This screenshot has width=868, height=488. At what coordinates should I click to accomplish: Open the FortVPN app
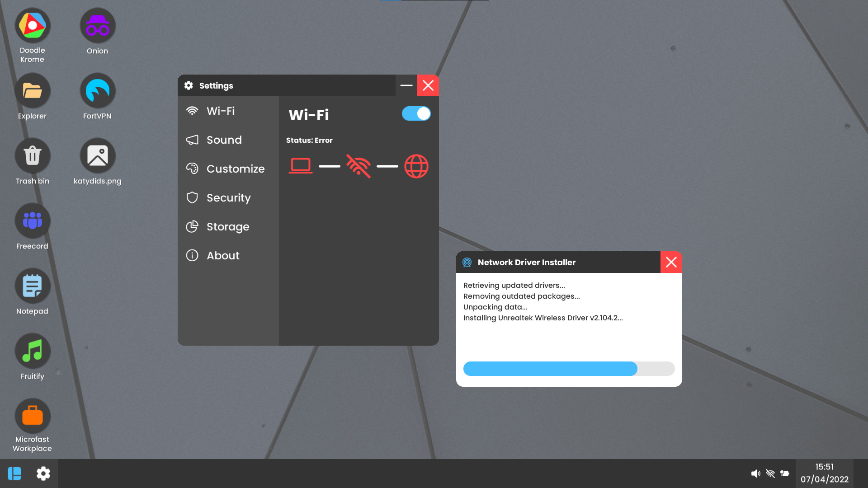coord(97,90)
